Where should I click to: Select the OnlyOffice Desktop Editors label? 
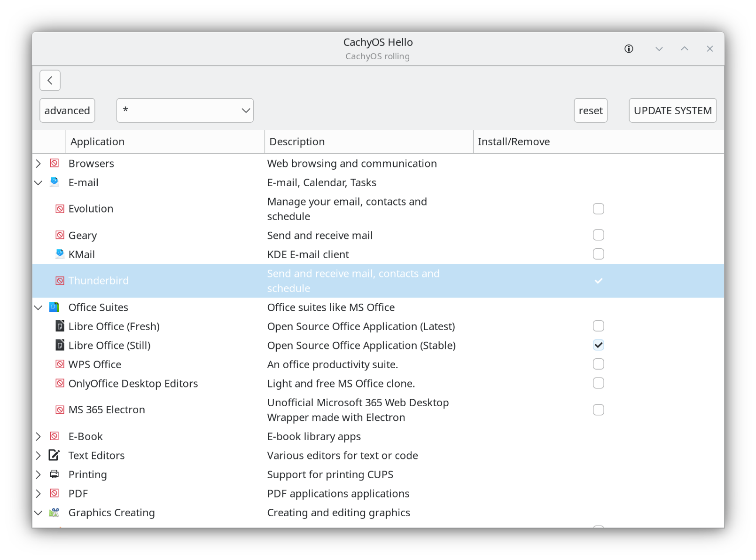coord(133,384)
